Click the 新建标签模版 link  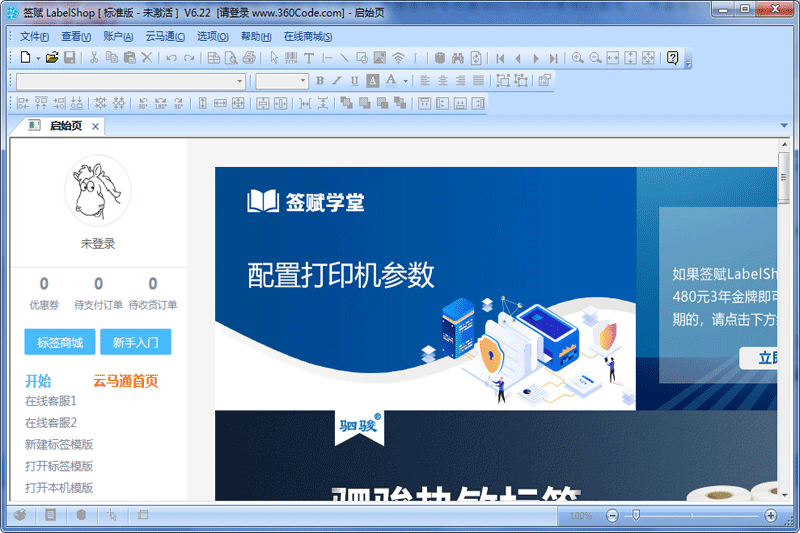point(59,444)
